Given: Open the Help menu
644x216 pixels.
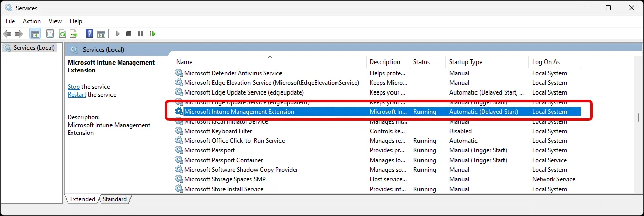Looking at the screenshot, I should click(x=76, y=21).
